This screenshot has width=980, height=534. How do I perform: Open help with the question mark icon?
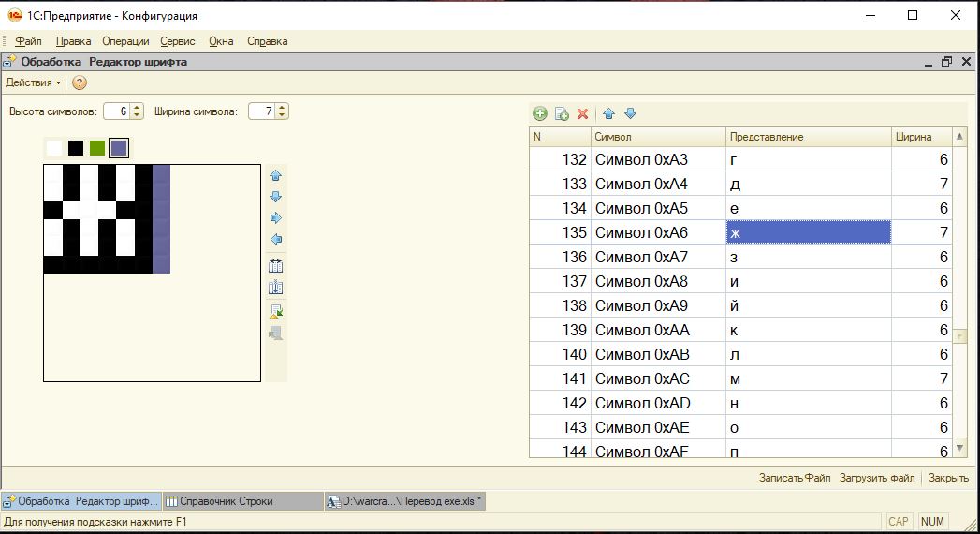tap(80, 82)
